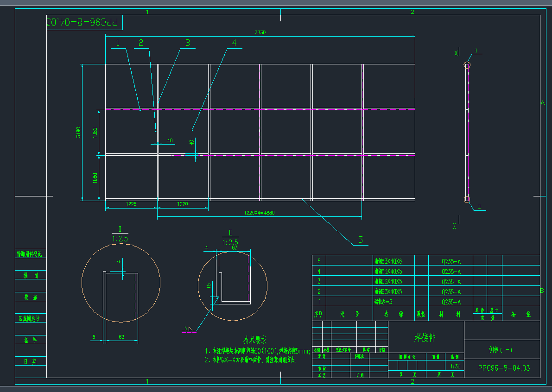Select the 侧板(一) part name text
552x392 pixels.
(501, 350)
